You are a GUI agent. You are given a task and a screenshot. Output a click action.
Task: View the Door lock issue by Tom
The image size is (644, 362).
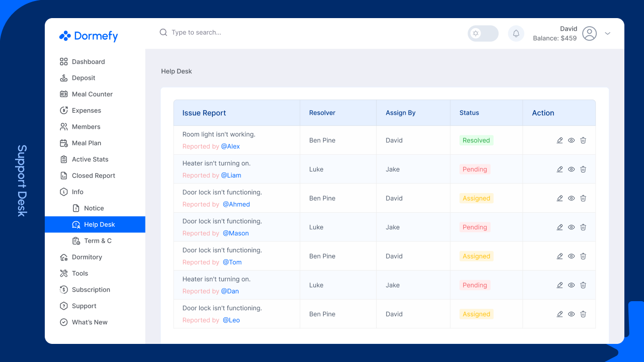tap(571, 256)
